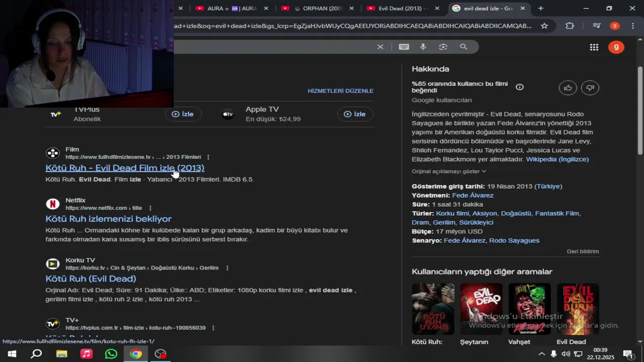This screenshot has height=362, width=644.
Task: Switch to the ORPHAN (2009) tab
Action: click(x=318, y=9)
